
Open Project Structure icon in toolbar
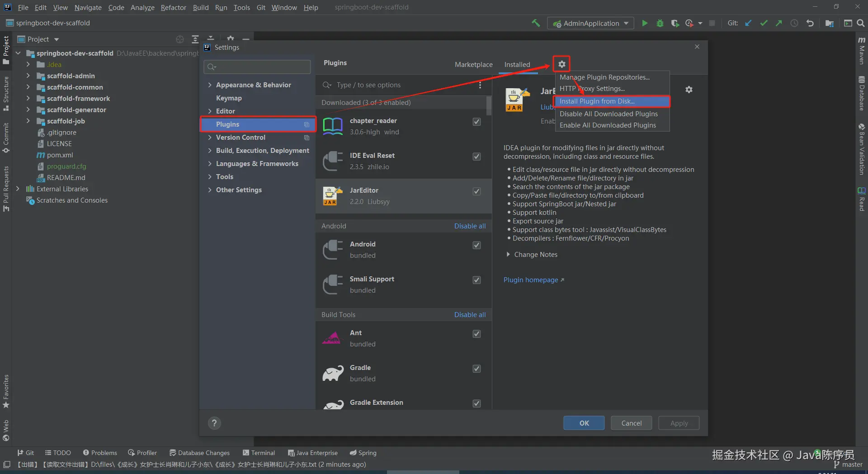pyautogui.click(x=829, y=23)
